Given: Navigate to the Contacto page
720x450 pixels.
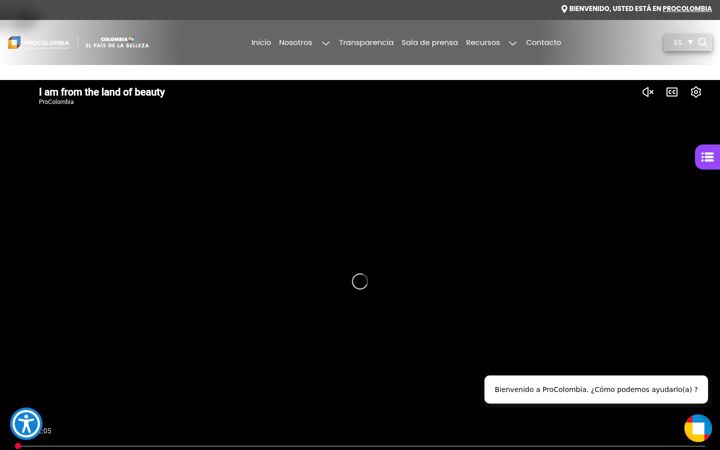Looking at the screenshot, I should 543,42.
